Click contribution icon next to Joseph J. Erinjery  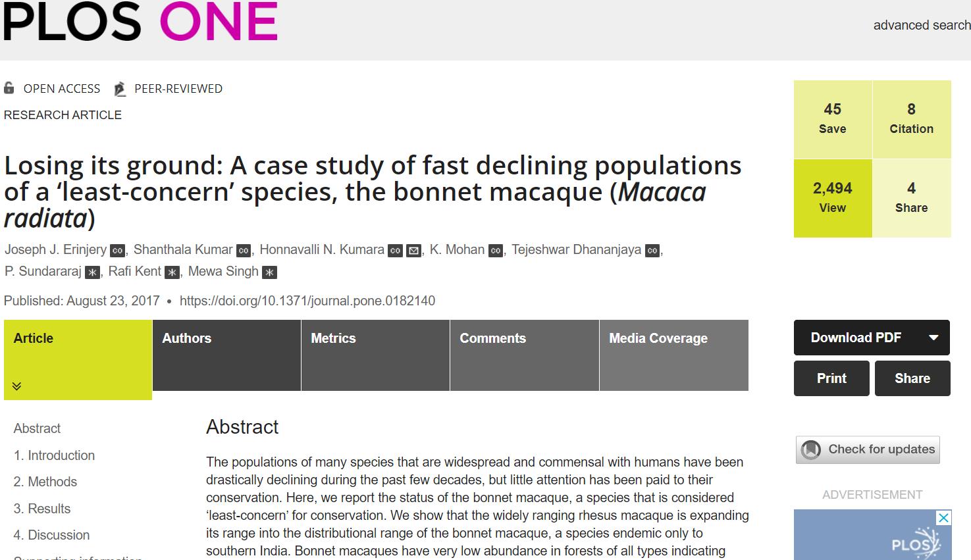[x=118, y=251]
